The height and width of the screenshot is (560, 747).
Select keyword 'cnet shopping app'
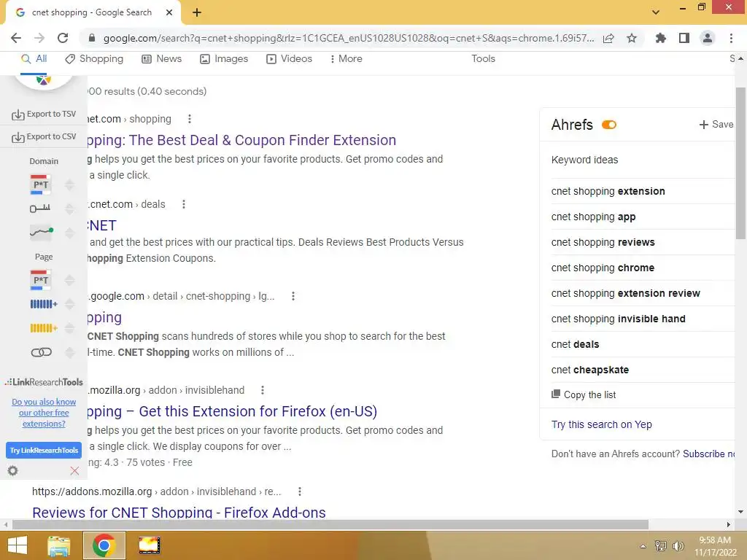click(x=593, y=217)
